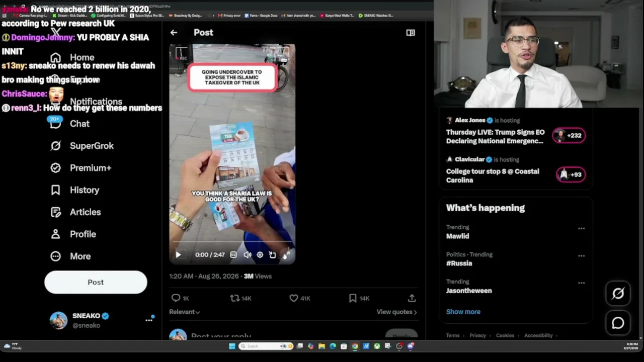Open options for Mawlid trend
Viewport: 644px width, 362px height.
[581, 228]
